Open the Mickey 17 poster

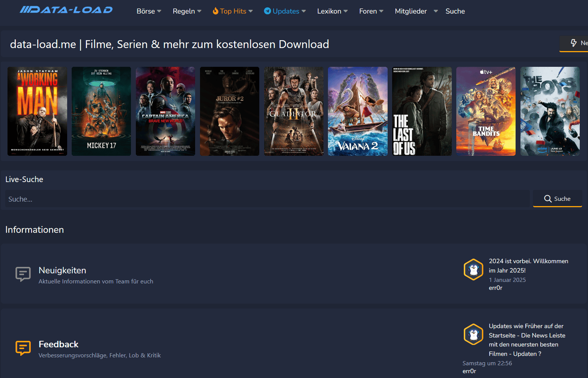(101, 111)
